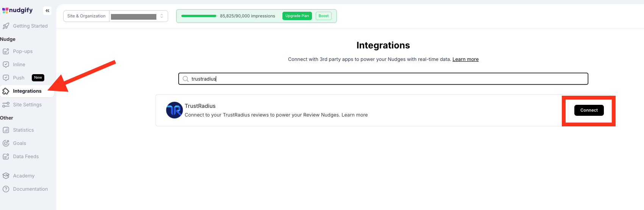Click the New badge next to Push

38,78
